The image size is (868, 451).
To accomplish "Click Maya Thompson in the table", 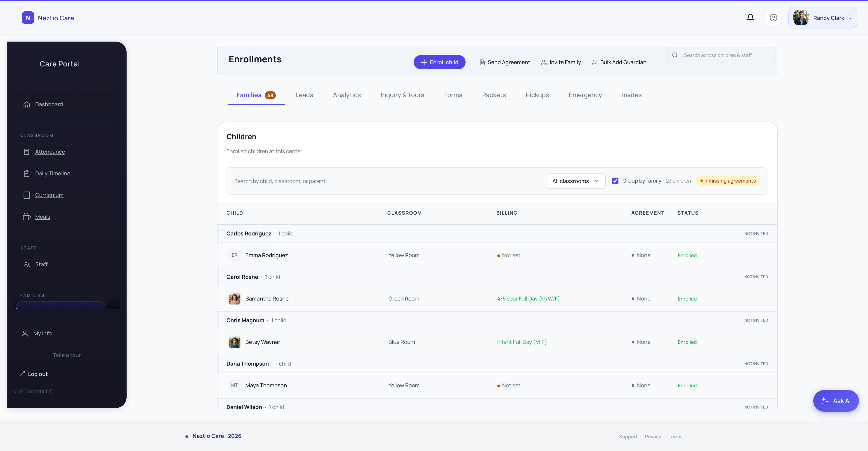I will (x=266, y=385).
